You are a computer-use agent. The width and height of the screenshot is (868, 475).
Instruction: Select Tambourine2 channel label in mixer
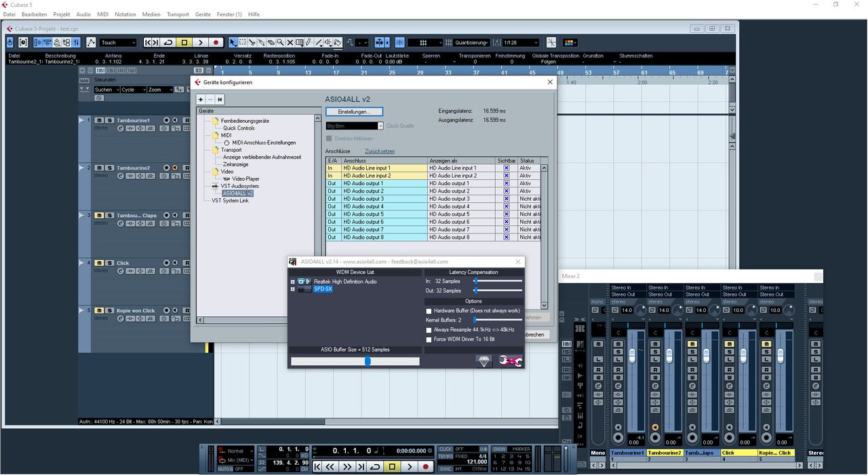665,453
